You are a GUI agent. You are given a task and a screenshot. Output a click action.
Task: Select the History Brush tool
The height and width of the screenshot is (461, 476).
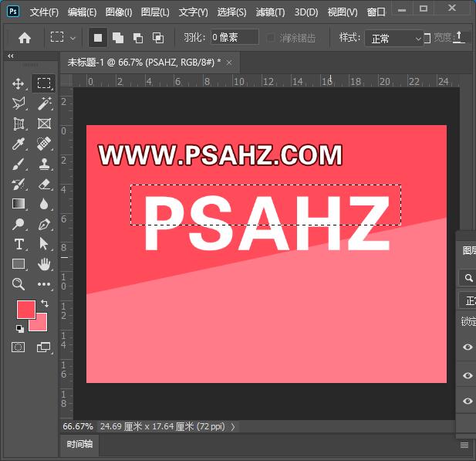tap(19, 184)
